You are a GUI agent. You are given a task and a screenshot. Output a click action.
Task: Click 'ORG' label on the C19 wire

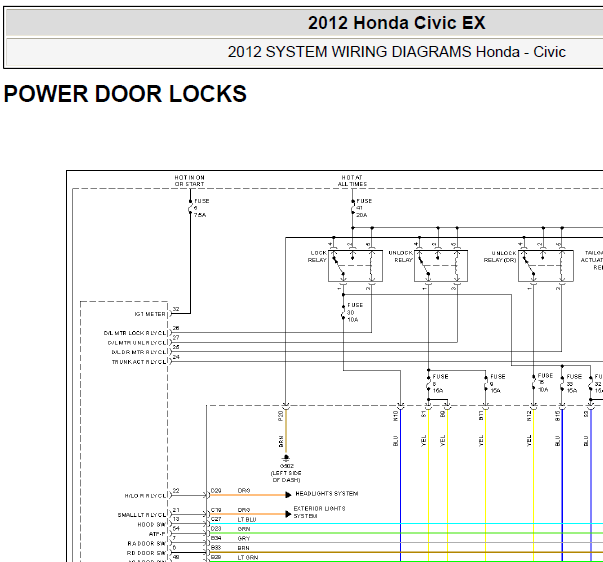(x=244, y=510)
